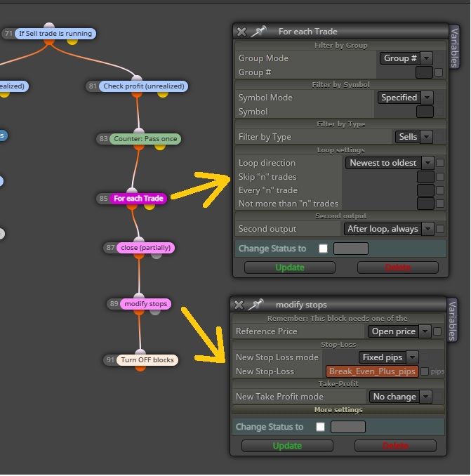Expand the More settings section
Screen dimensions: 471x476
(338, 410)
